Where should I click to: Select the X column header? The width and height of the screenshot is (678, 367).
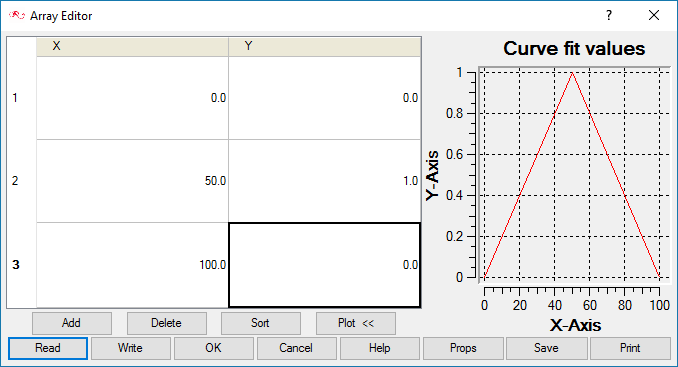(x=132, y=47)
